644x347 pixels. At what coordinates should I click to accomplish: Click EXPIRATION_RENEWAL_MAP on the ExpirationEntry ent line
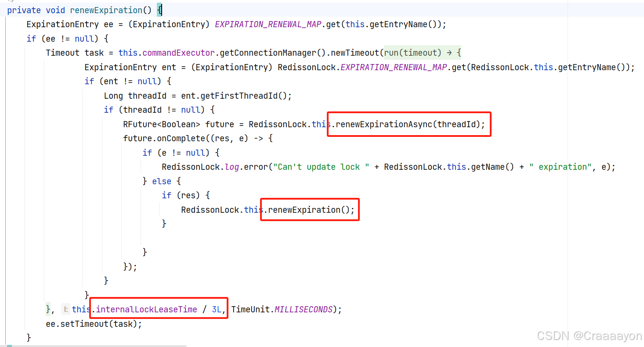pos(394,67)
